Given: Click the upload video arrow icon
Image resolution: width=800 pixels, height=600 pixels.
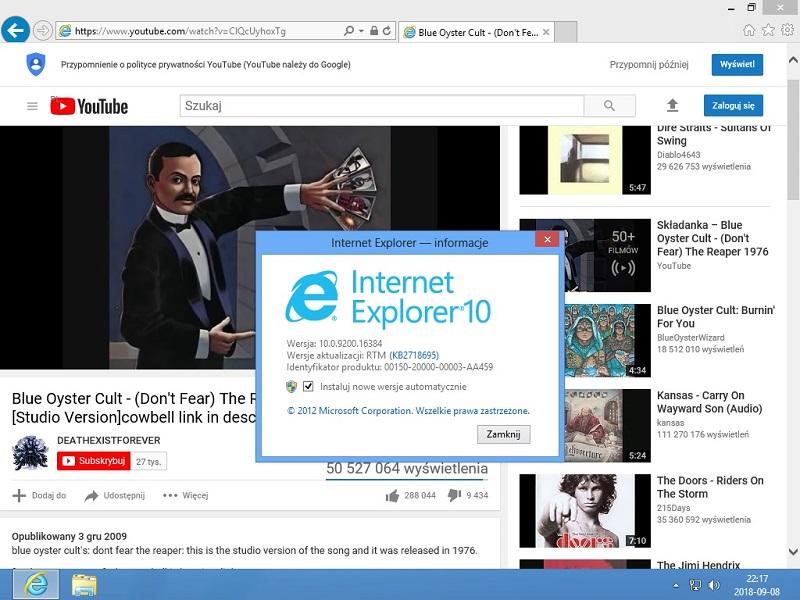Looking at the screenshot, I should pos(672,106).
